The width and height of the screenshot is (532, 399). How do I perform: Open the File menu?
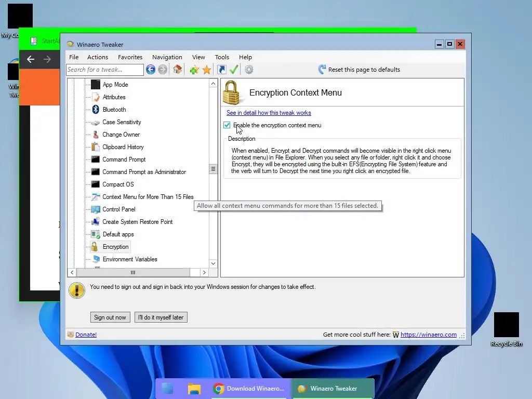click(74, 57)
